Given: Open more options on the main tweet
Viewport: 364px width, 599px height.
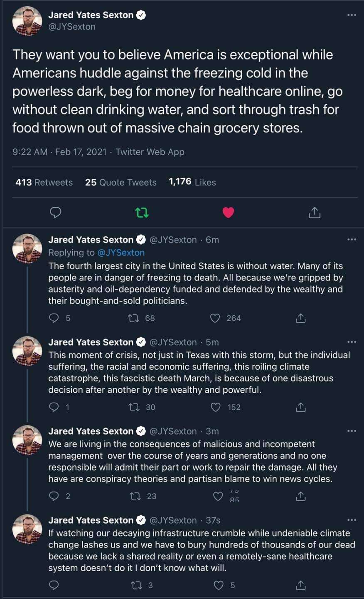Looking at the screenshot, I should pyautogui.click(x=352, y=15).
